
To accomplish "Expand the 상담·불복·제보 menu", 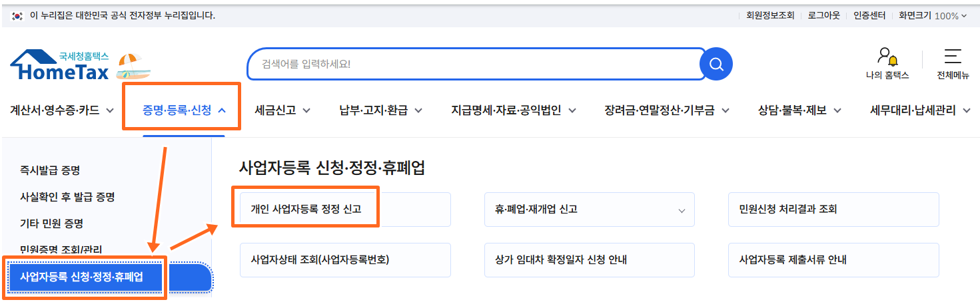I will tap(799, 110).
